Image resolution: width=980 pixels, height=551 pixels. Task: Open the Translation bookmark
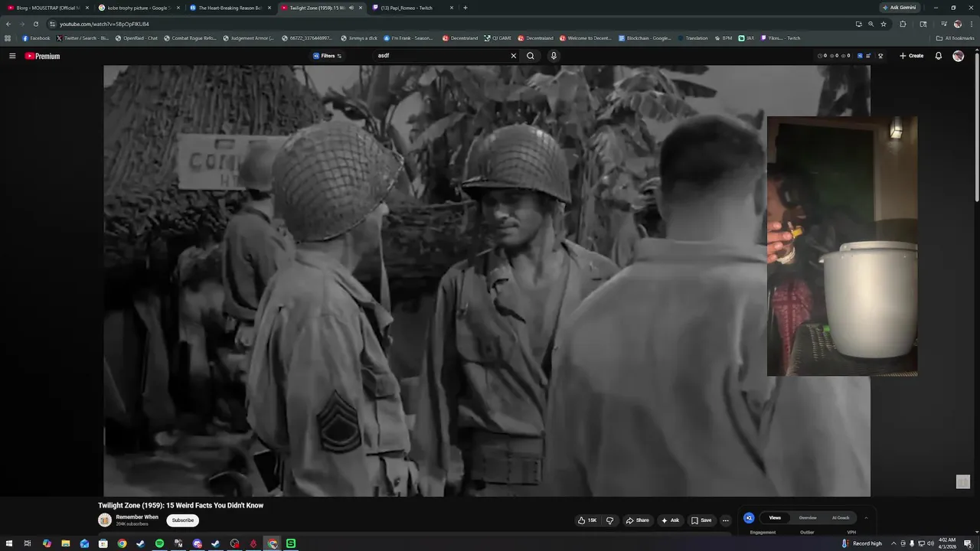pyautogui.click(x=693, y=38)
